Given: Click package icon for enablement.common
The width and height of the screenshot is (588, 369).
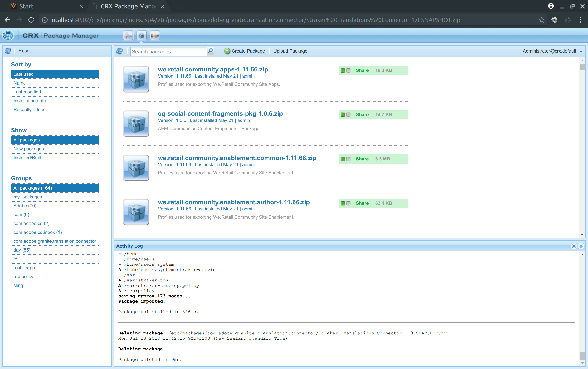Looking at the screenshot, I should (x=136, y=168).
